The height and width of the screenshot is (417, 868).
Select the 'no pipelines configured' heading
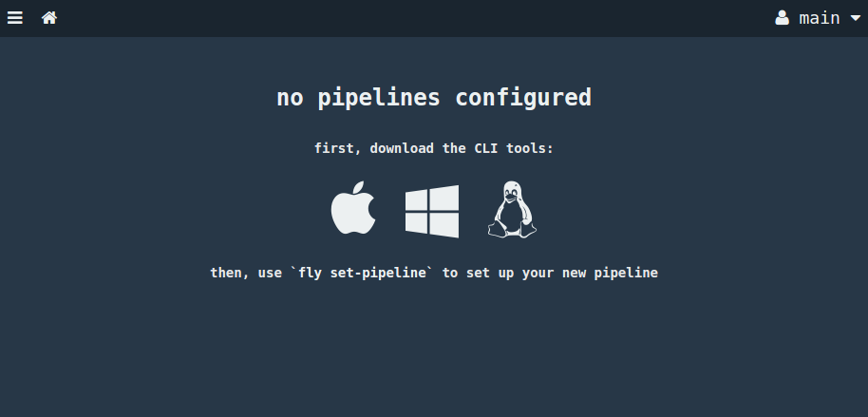434,98
